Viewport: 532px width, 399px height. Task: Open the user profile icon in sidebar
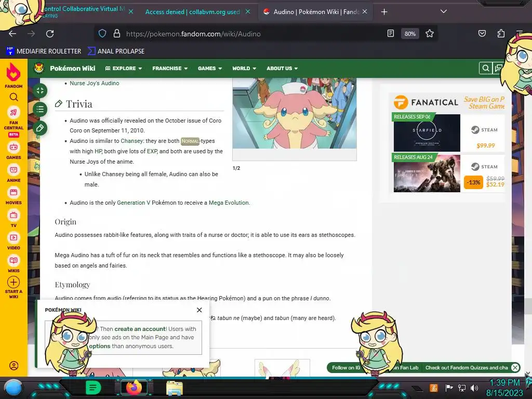14,365
